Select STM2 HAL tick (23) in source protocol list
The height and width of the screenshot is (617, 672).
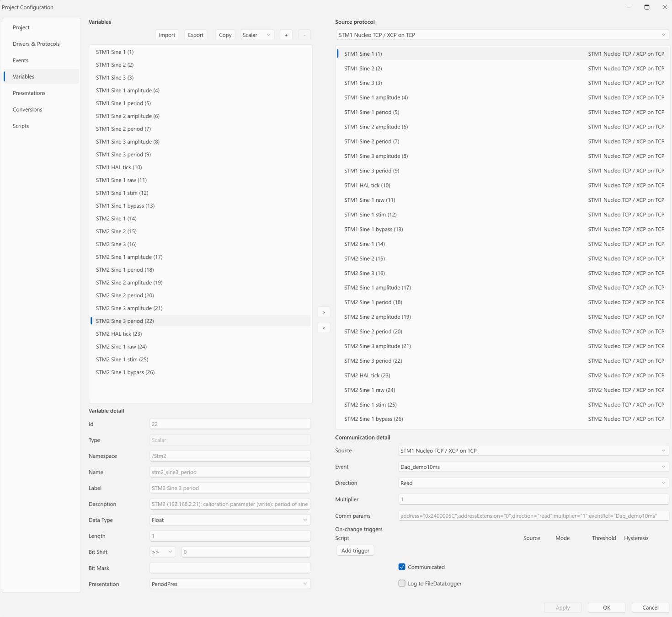503,376
